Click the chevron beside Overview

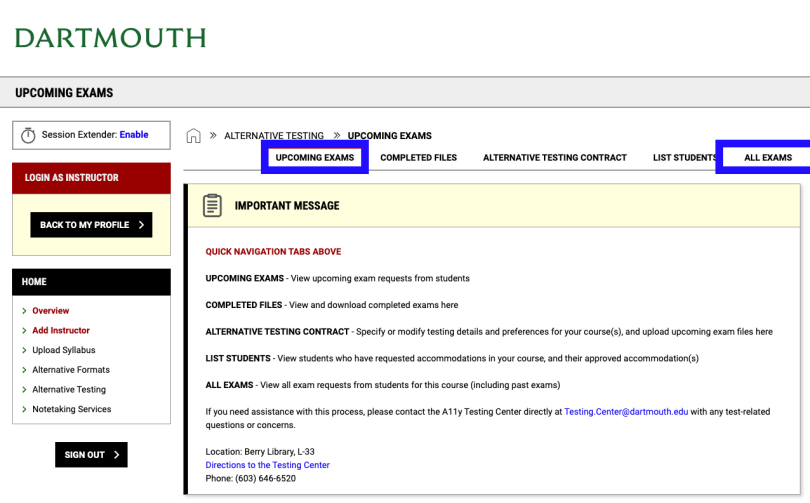click(x=24, y=311)
